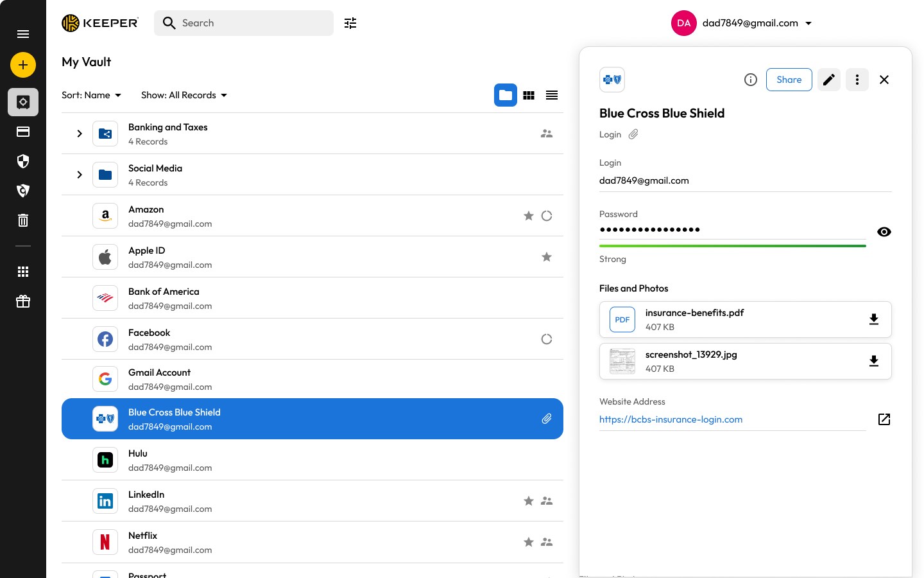Image resolution: width=924 pixels, height=578 pixels.
Task: Open record options with the three-dot menu
Action: (x=857, y=80)
